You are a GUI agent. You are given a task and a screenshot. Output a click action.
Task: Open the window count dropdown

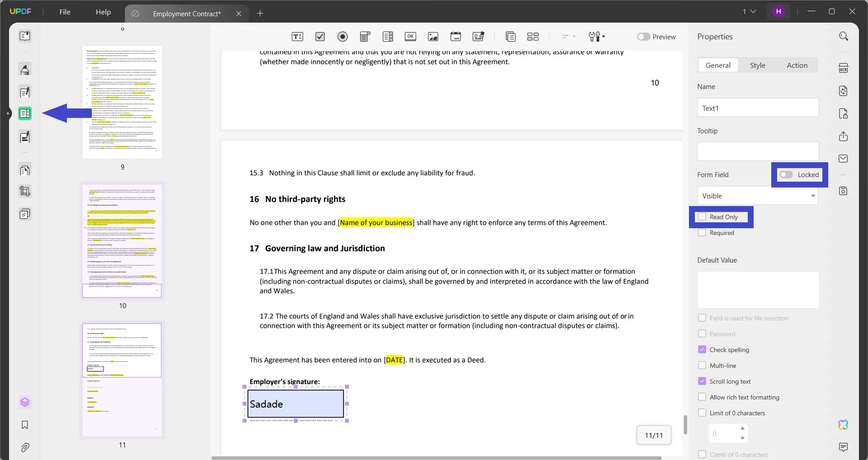point(749,11)
